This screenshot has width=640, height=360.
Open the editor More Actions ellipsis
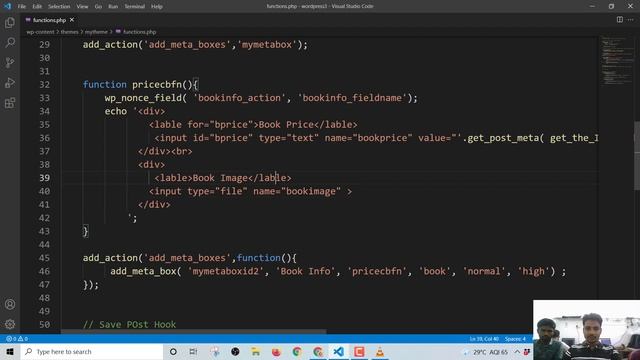(631, 20)
